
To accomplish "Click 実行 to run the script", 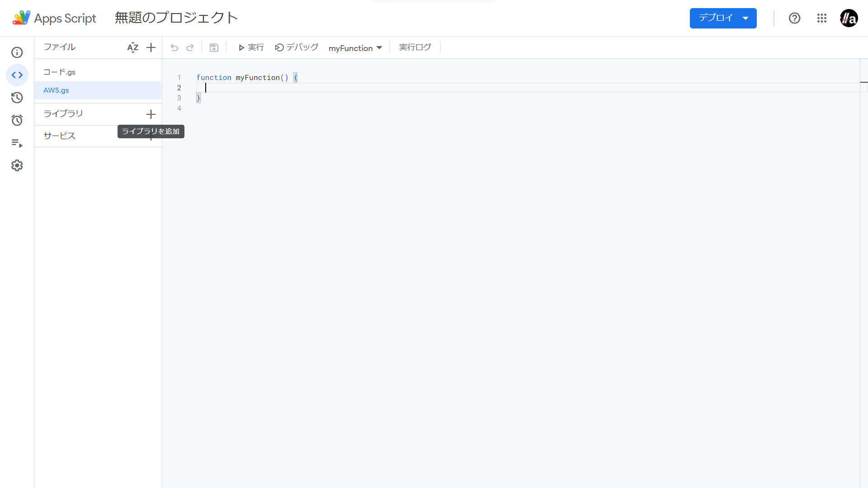I will coord(251,47).
